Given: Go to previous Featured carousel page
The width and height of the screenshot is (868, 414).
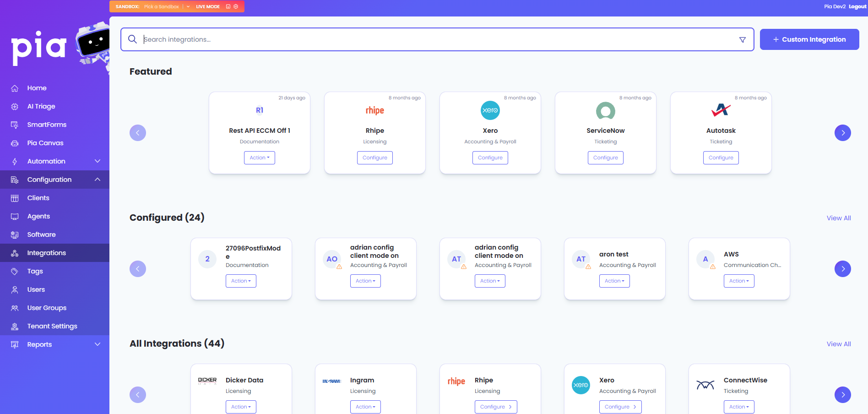Looking at the screenshot, I should [138, 133].
